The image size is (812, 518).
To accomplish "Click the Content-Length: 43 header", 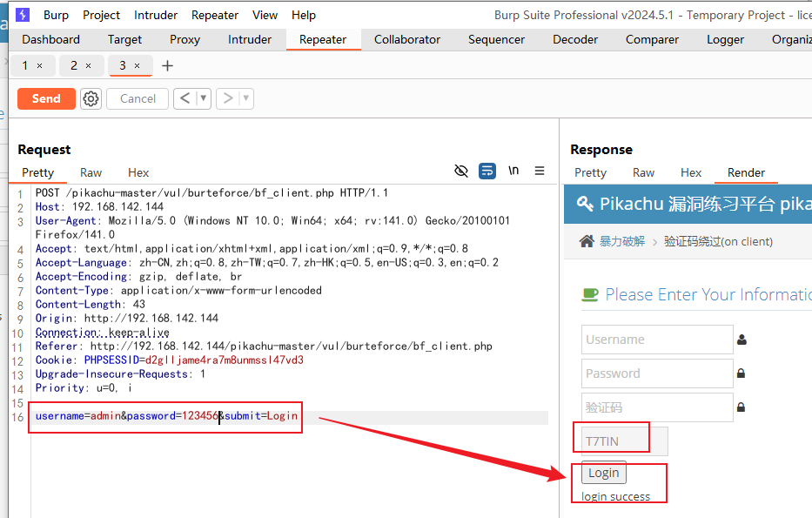I will [91, 304].
